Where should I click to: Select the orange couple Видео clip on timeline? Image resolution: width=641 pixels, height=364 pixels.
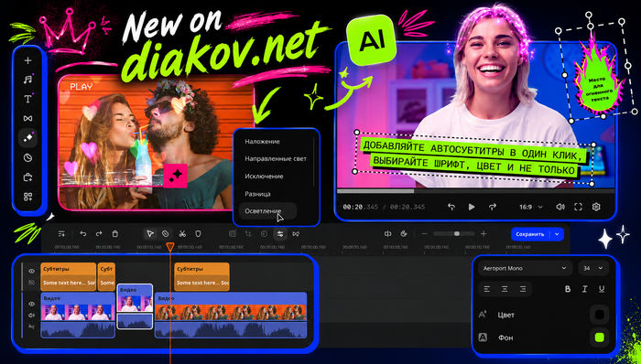pyautogui.click(x=231, y=315)
